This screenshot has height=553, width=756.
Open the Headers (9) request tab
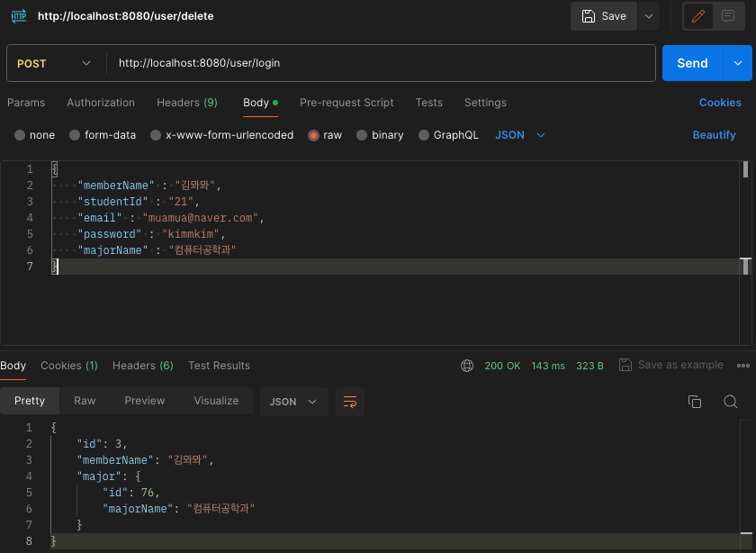pos(187,103)
